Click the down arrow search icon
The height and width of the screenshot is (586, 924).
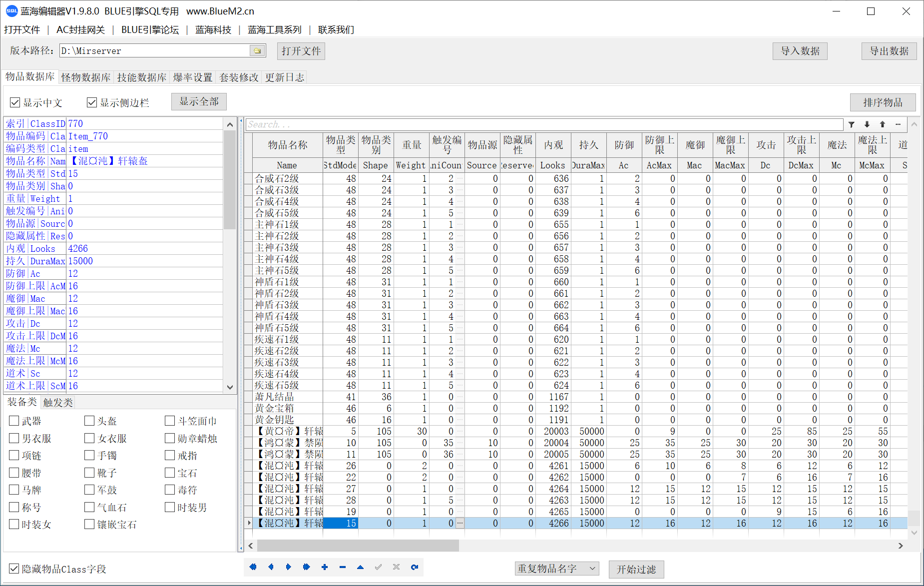click(x=867, y=124)
